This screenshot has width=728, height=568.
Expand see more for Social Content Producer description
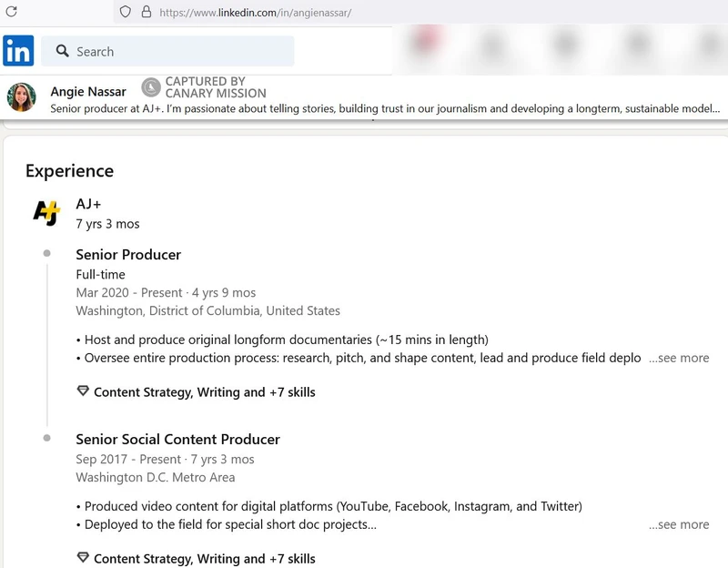(679, 524)
